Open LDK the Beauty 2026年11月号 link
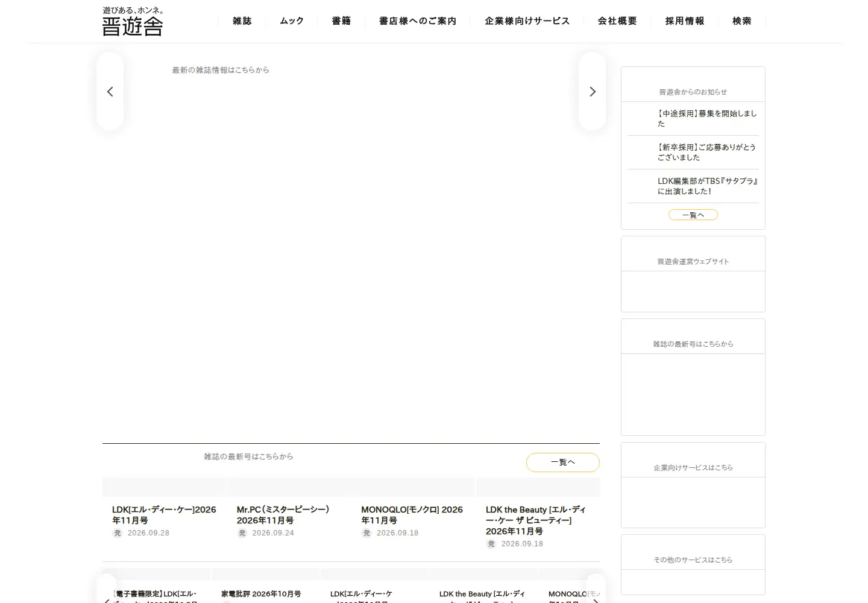 click(536, 520)
